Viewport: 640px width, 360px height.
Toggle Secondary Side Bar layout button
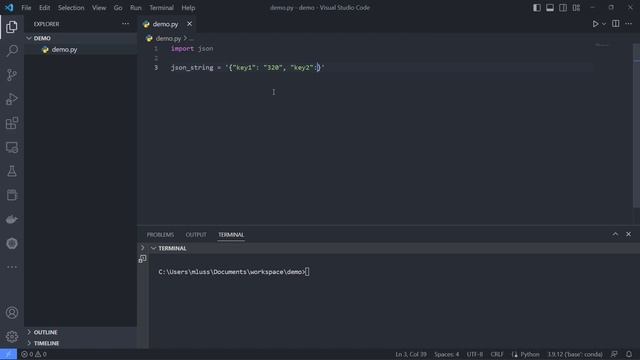point(563,8)
